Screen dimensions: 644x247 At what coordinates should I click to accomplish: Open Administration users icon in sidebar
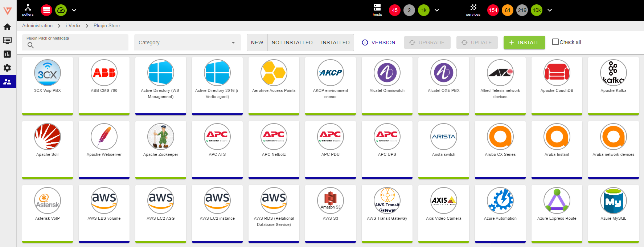point(7,82)
